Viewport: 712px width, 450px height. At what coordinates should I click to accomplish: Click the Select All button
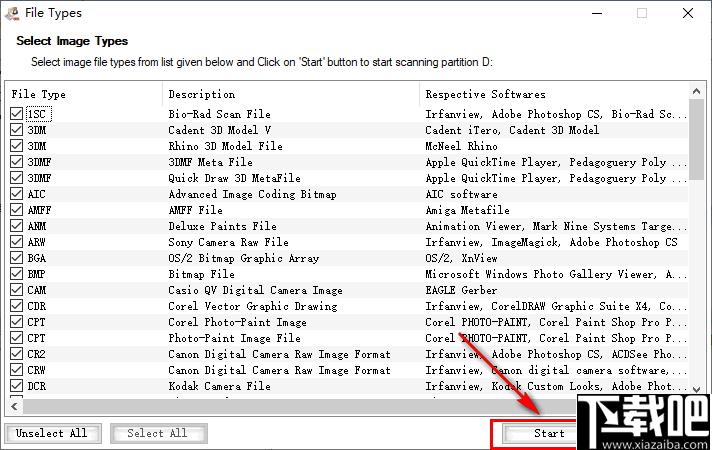pyautogui.click(x=158, y=433)
